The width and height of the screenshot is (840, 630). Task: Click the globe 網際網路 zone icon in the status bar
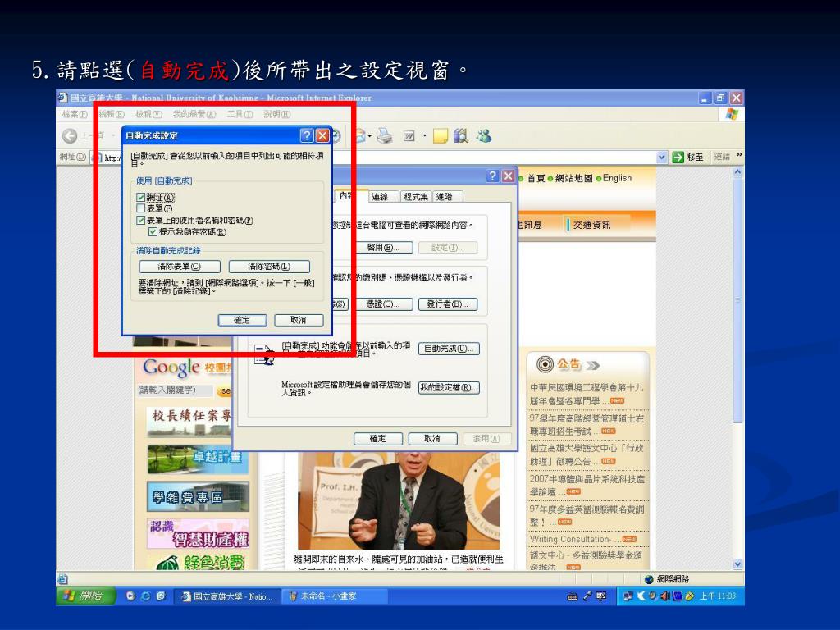650,579
